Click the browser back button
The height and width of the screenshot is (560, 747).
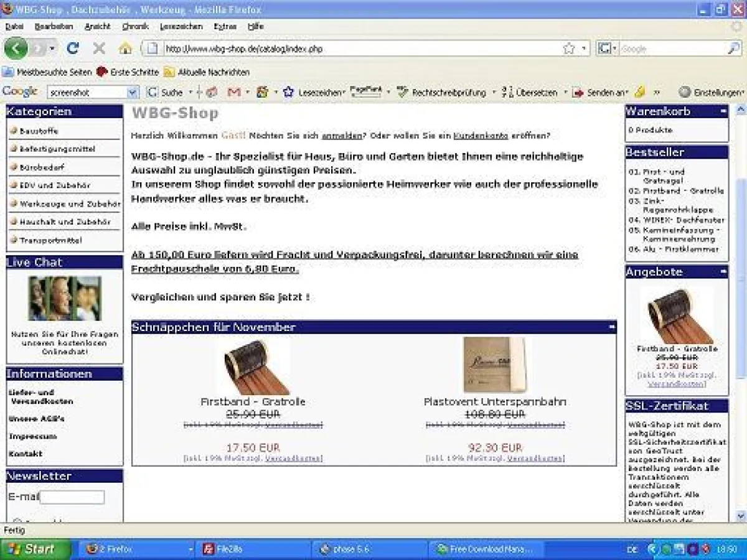click(16, 49)
